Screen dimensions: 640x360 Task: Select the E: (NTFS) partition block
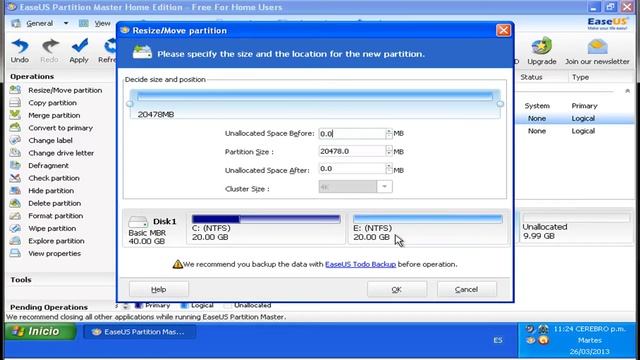(427, 228)
